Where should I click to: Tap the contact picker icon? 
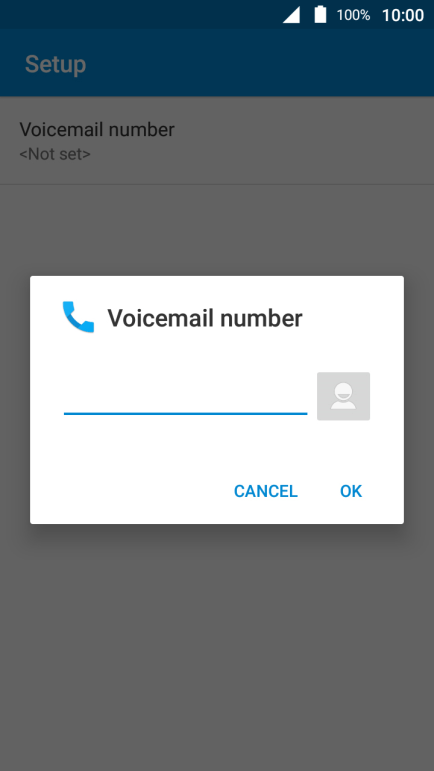[343, 396]
